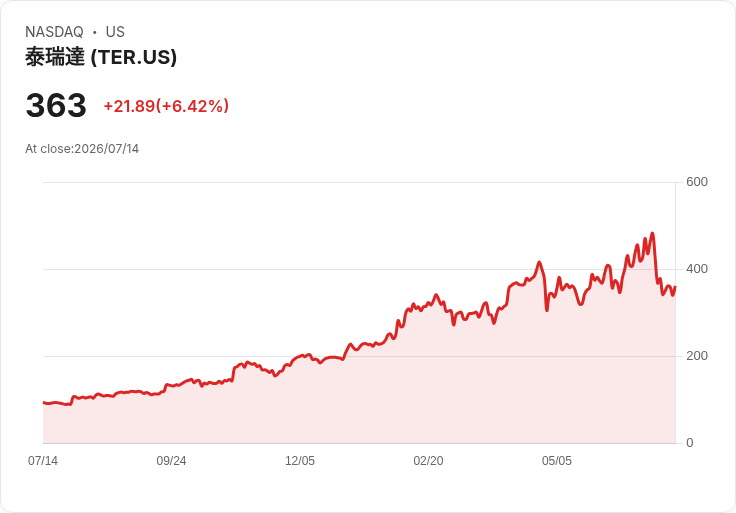The height and width of the screenshot is (513, 736).
Task: Click the current price 363
Action: click(56, 105)
